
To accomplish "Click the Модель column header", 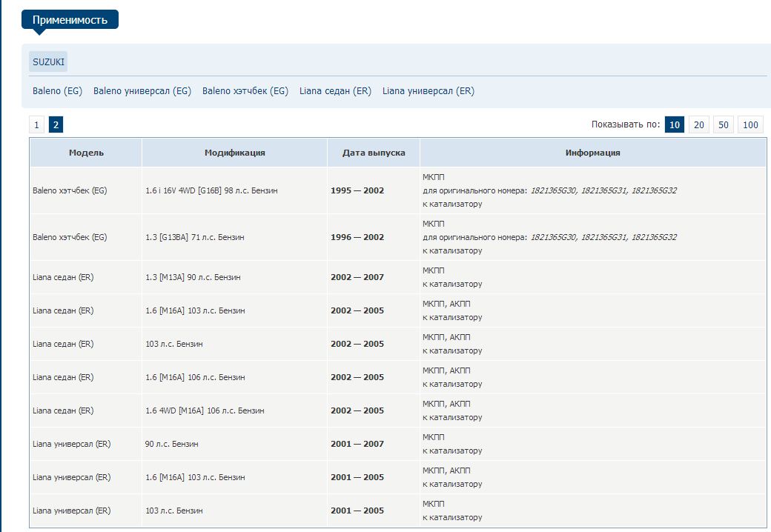I will click(86, 153).
